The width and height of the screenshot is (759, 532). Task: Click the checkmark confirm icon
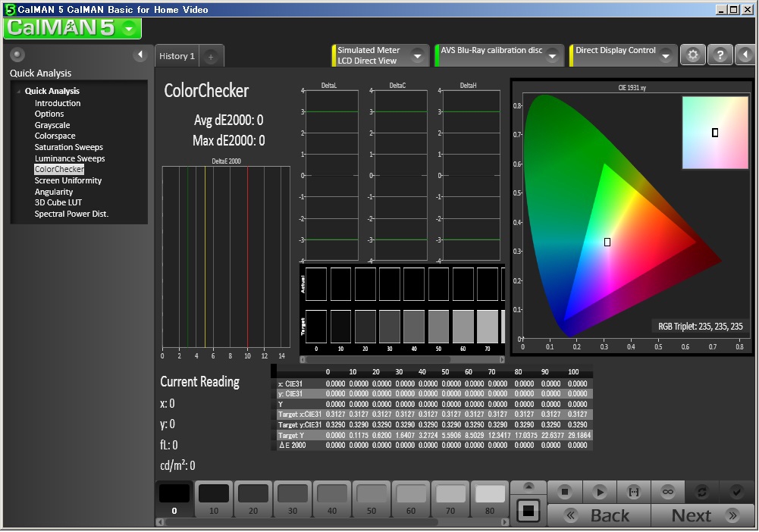click(x=737, y=492)
